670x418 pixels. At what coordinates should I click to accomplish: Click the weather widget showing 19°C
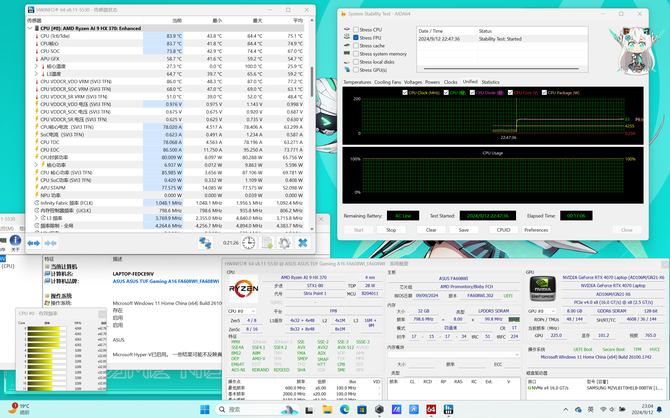(x=19, y=409)
